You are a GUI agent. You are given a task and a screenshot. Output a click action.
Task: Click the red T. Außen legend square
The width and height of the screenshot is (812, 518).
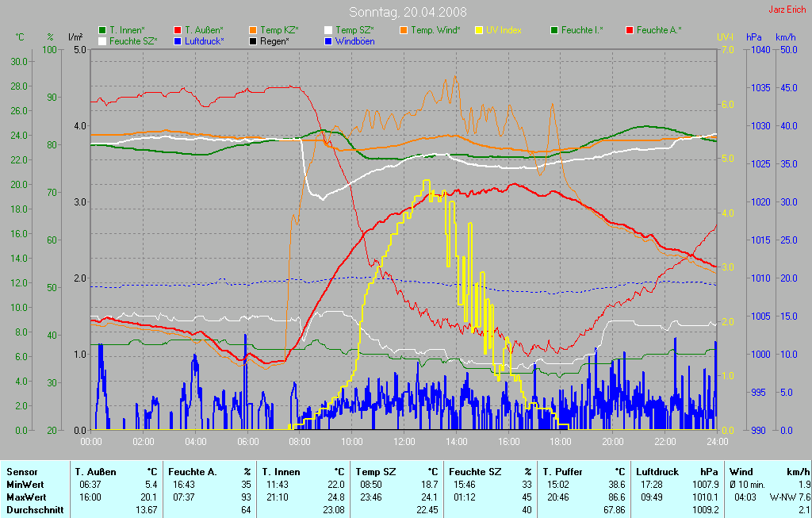point(178,30)
